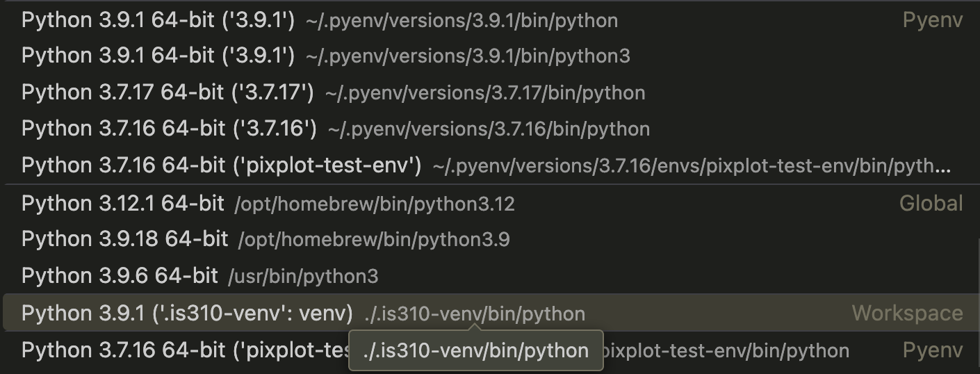Image resolution: width=980 pixels, height=374 pixels.
Task: Pick the Python 3.7.17 64-bit interpreter
Action: tap(168, 92)
